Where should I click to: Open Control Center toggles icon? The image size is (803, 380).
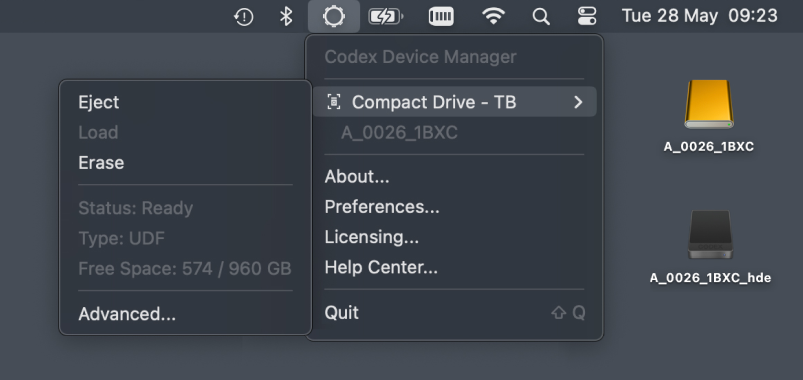click(586, 16)
